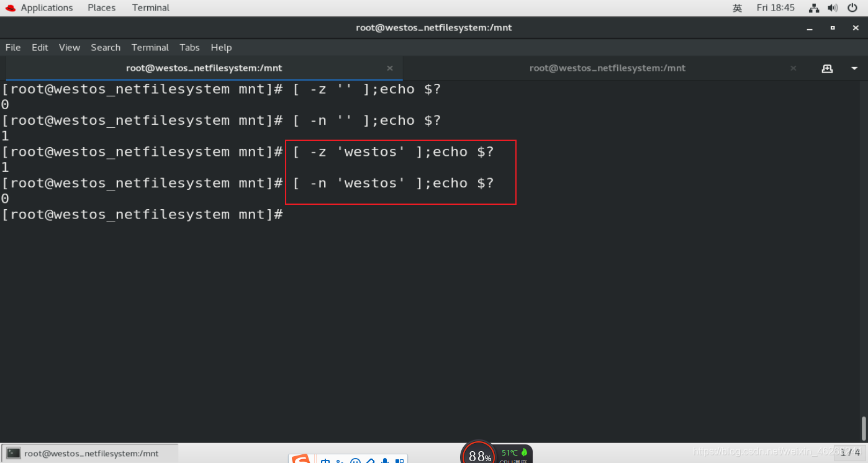Click the workspace switcher 1 / 4
The width and height of the screenshot is (868, 463).
pos(849,452)
